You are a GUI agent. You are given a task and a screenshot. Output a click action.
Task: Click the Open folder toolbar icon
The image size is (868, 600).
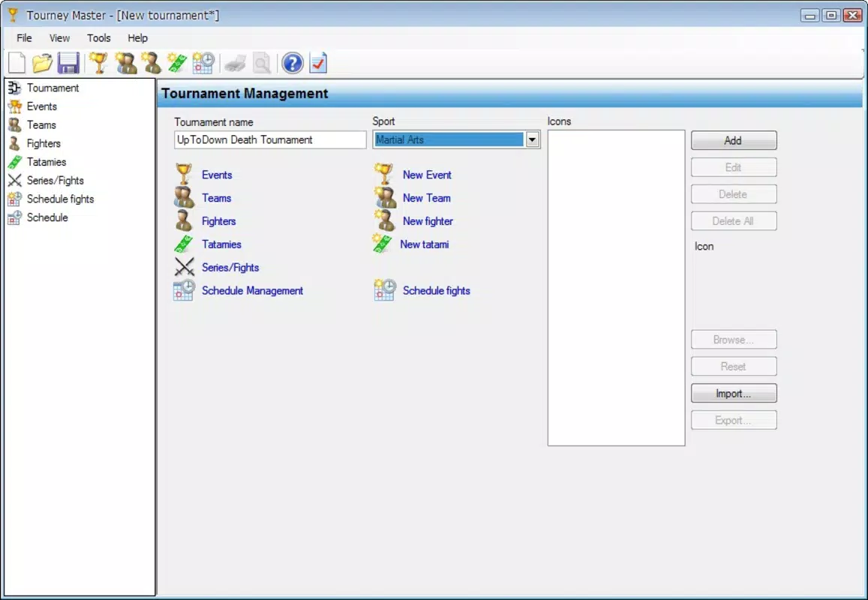[42, 63]
